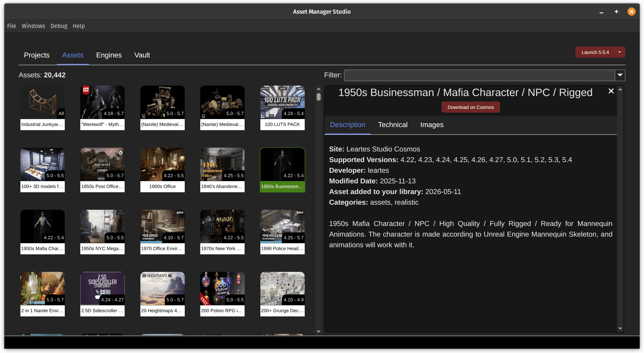
Task: Open the File menu
Action: 12,26
